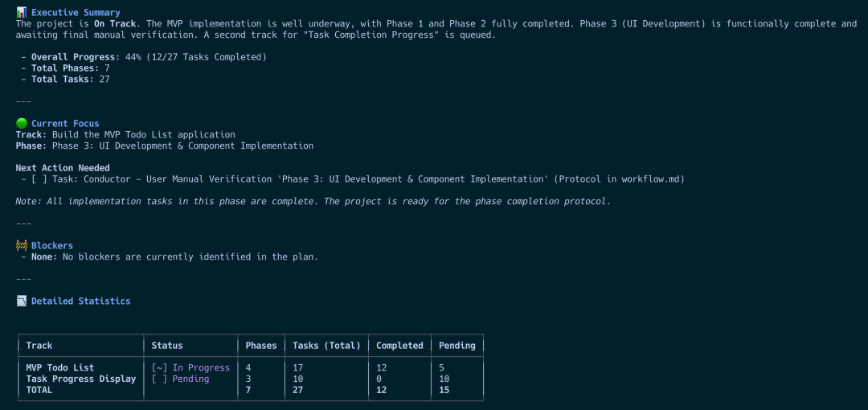Click the Status column header
This screenshot has width=868, height=410.
(167, 346)
